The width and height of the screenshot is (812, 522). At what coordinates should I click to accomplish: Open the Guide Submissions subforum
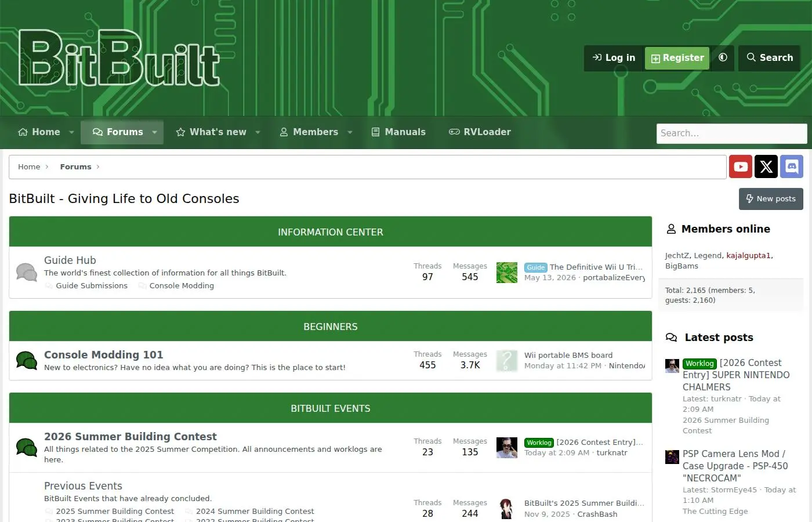pyautogui.click(x=92, y=286)
